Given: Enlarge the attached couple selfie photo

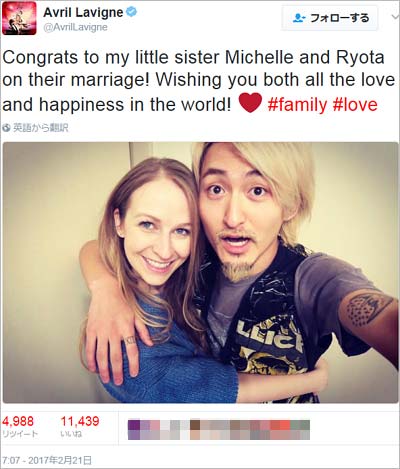Looking at the screenshot, I should pos(201,273).
